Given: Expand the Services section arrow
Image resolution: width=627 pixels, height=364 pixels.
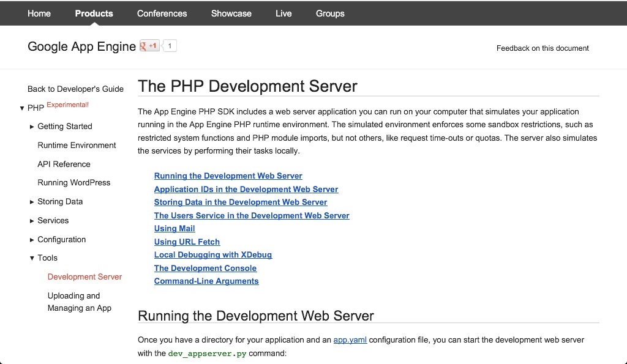Looking at the screenshot, I should click(32, 221).
